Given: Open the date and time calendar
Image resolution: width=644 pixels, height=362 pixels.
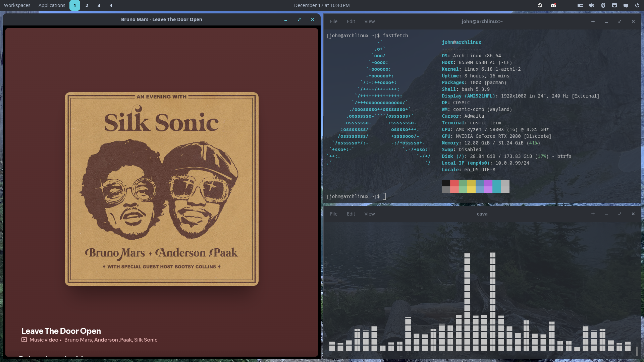Looking at the screenshot, I should (322, 5).
